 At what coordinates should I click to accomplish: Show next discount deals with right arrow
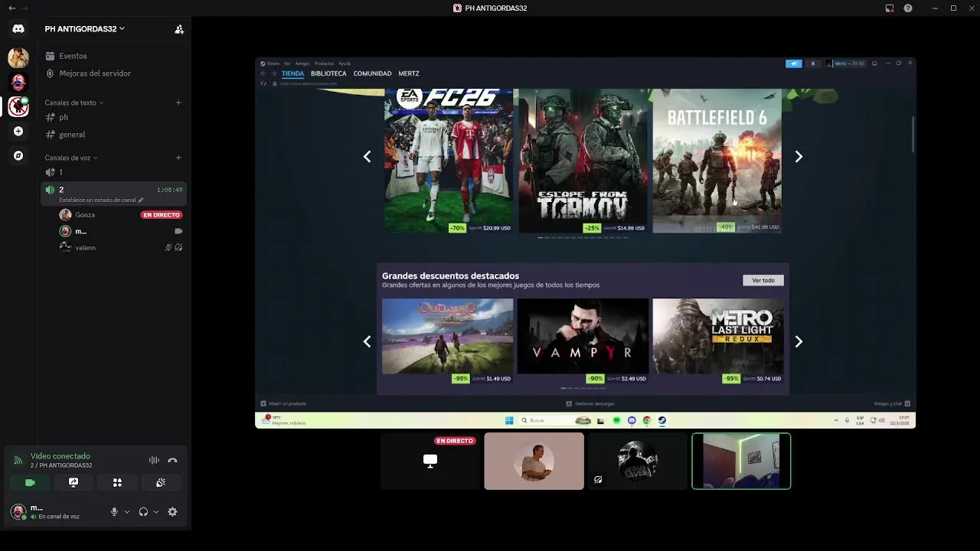(x=799, y=341)
